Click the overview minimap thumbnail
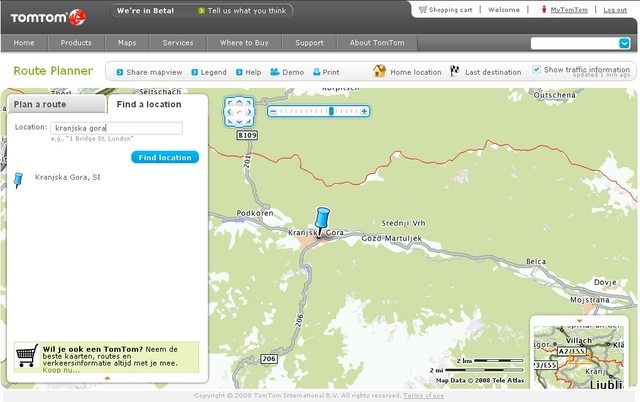 coord(579,356)
